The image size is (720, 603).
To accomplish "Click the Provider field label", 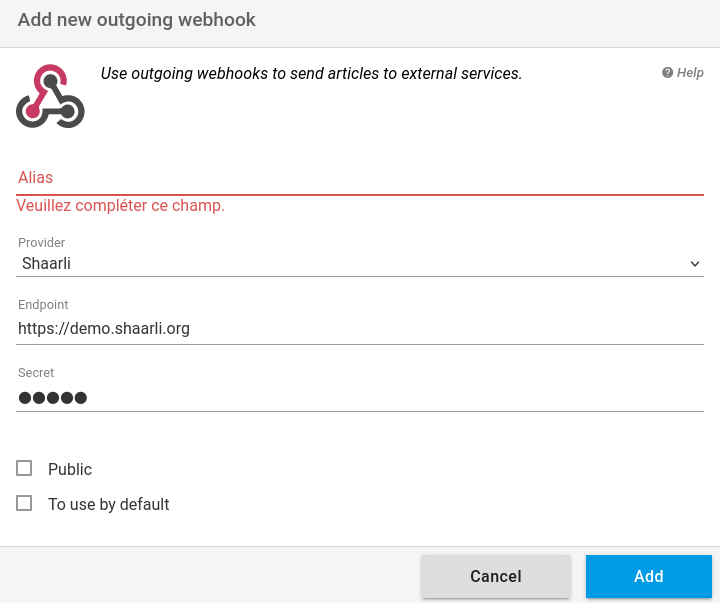I will click(x=41, y=242).
